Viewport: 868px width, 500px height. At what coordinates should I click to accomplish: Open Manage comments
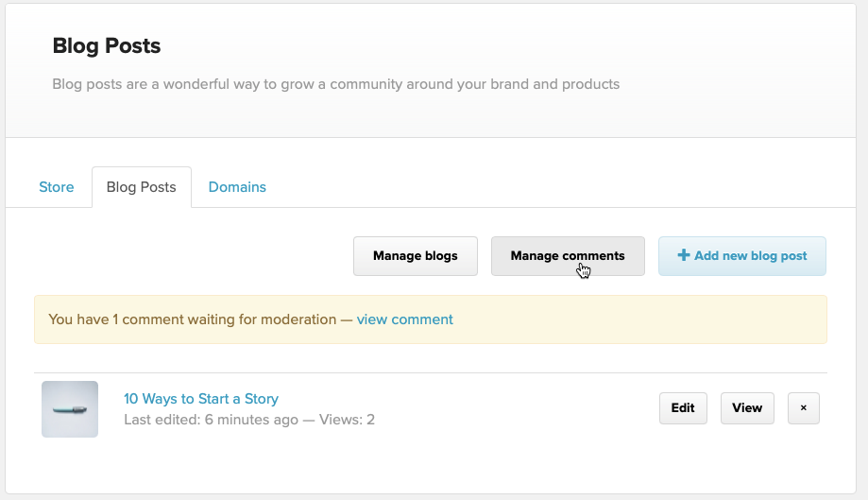click(568, 256)
